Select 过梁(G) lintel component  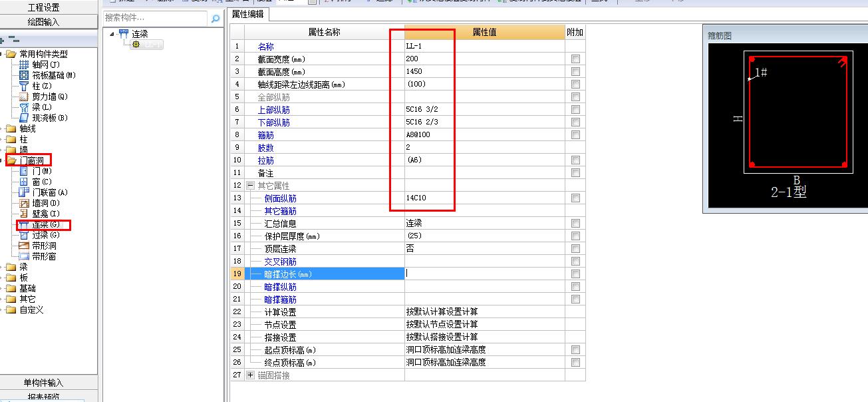tap(40, 235)
